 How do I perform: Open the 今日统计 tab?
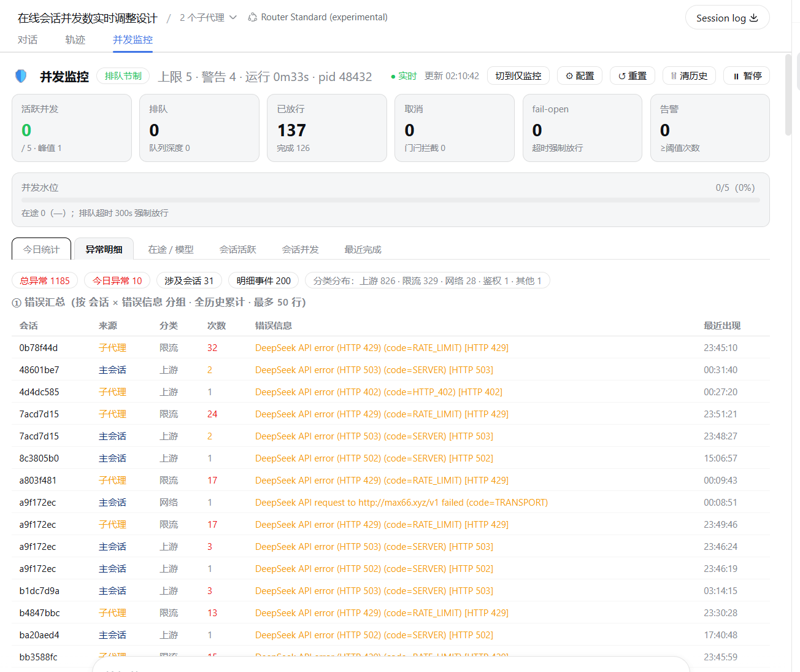click(41, 249)
